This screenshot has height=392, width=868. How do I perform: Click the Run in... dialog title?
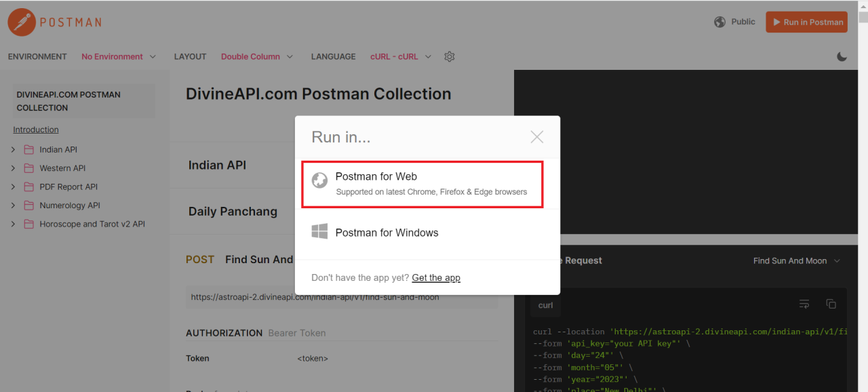341,137
